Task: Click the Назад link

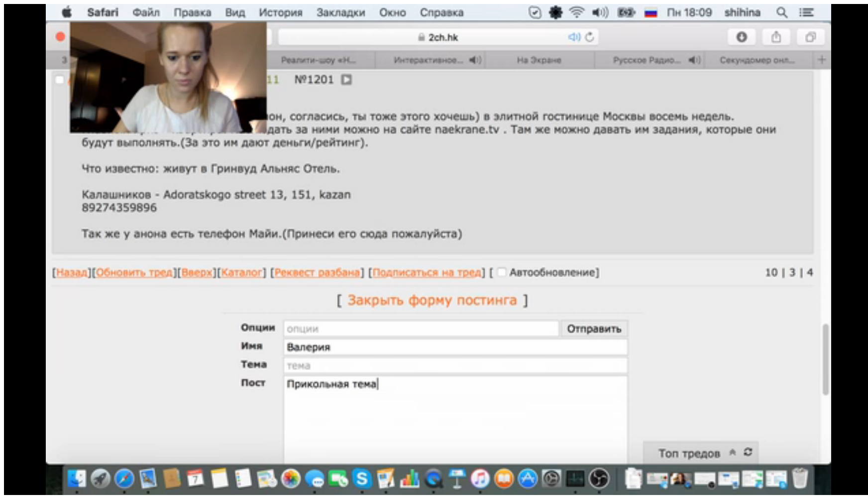Action: (72, 272)
